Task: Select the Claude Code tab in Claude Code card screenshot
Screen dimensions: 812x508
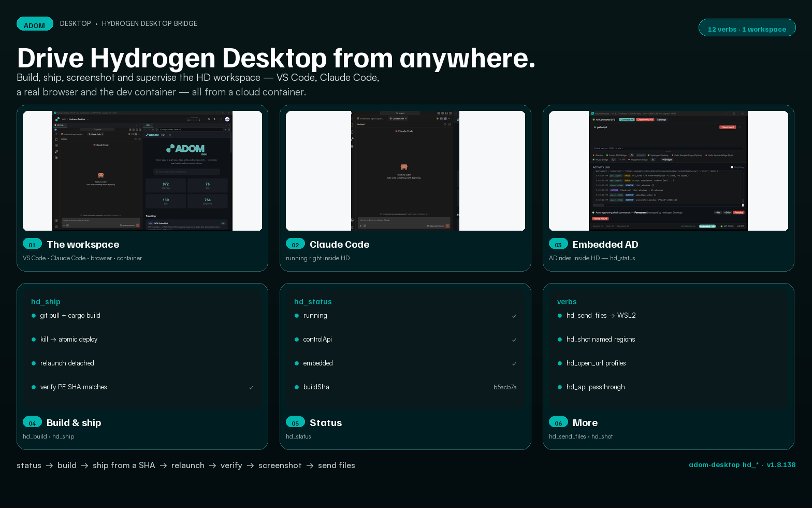Action: [x=399, y=119]
